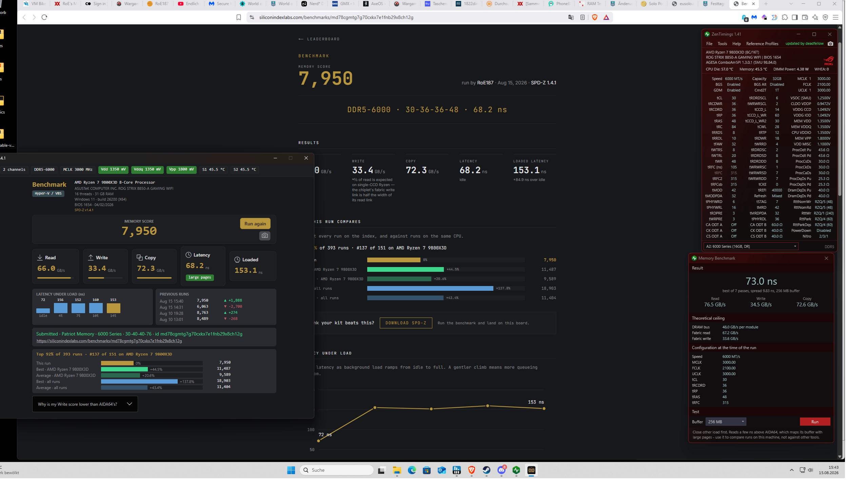The height and width of the screenshot is (488, 868).
Task: Open the Buffer size dropdown in Memory Benchmark
Action: [x=726, y=422]
